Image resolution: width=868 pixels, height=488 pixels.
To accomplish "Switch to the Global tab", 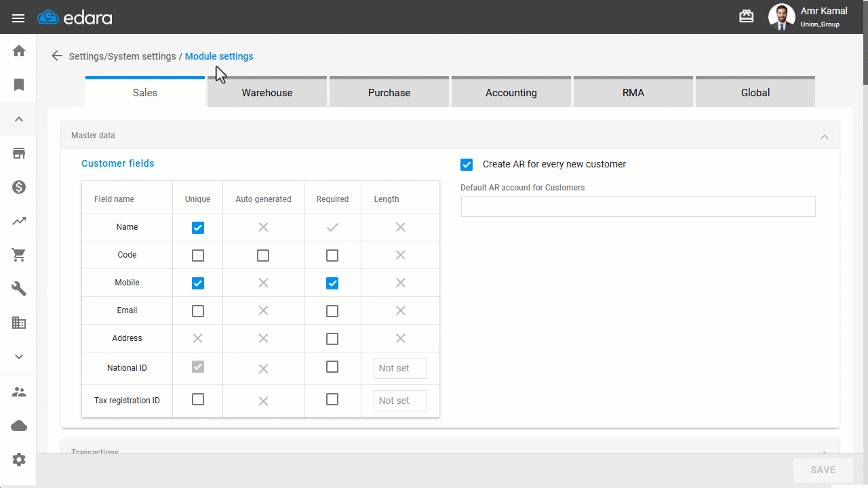I will click(755, 91).
